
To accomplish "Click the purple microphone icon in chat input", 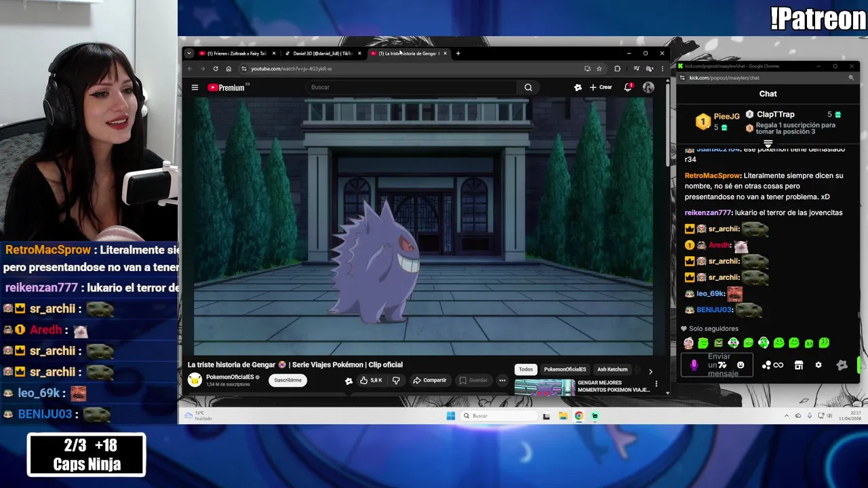I will pos(694,365).
